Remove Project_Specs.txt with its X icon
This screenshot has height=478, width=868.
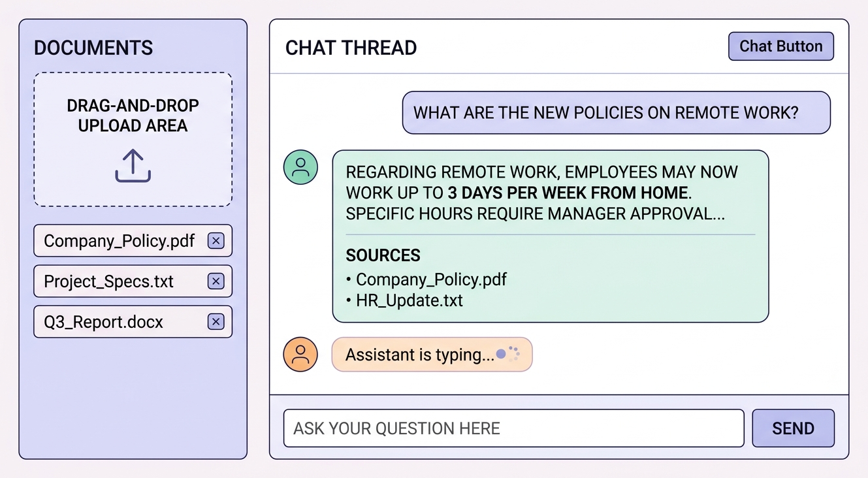pyautogui.click(x=216, y=281)
